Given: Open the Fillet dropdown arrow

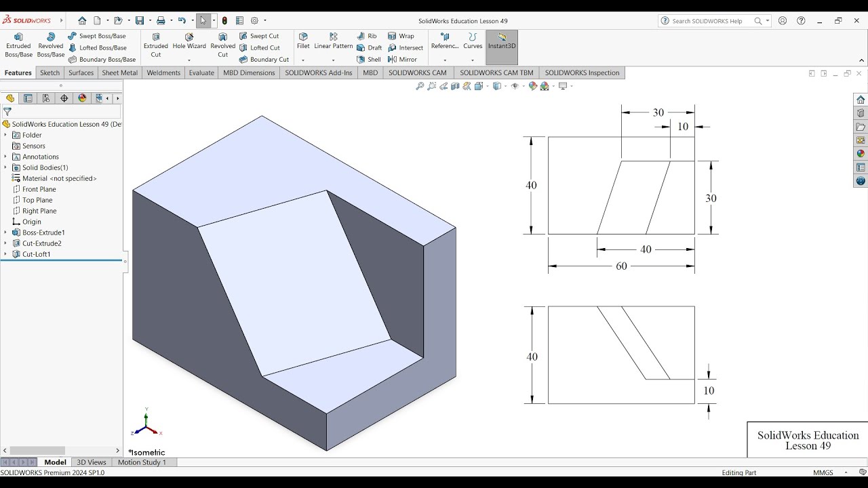Looking at the screenshot, I should tap(303, 60).
